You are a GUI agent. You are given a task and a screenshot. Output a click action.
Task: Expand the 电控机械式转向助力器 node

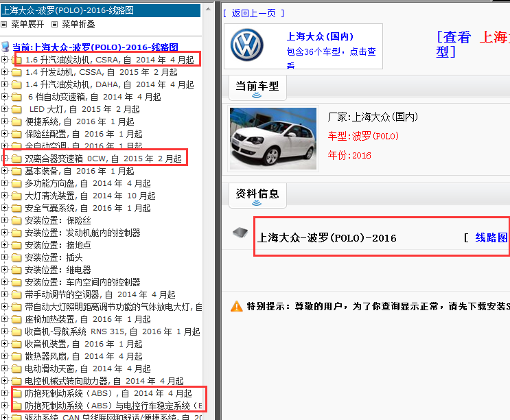4,380
